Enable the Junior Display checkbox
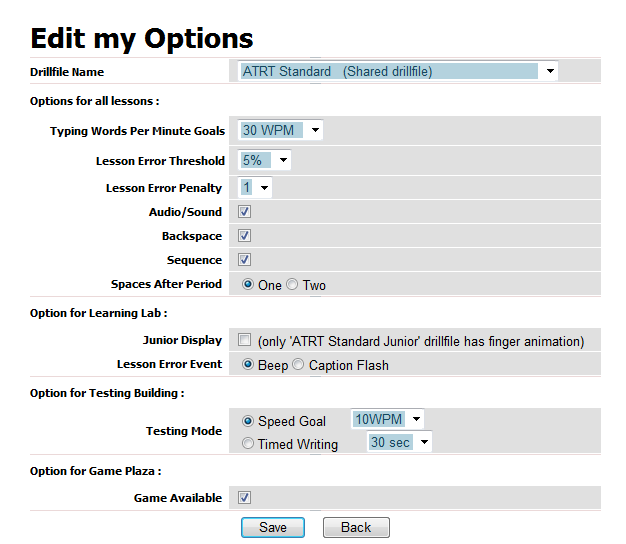The width and height of the screenshot is (626, 544). (x=245, y=340)
